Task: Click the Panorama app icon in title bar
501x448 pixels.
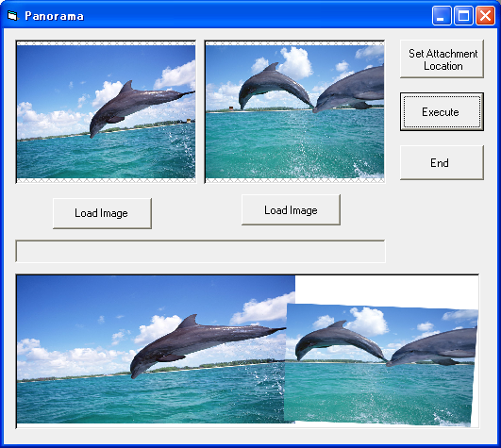Action: 13,15
